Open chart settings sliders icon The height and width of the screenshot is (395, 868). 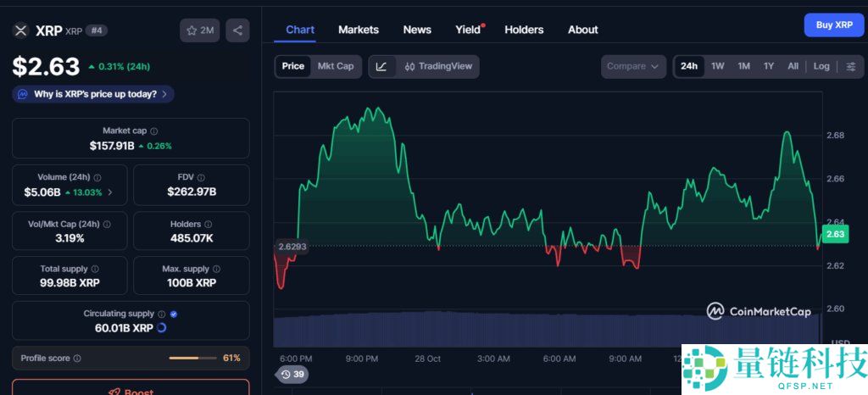pyautogui.click(x=851, y=66)
